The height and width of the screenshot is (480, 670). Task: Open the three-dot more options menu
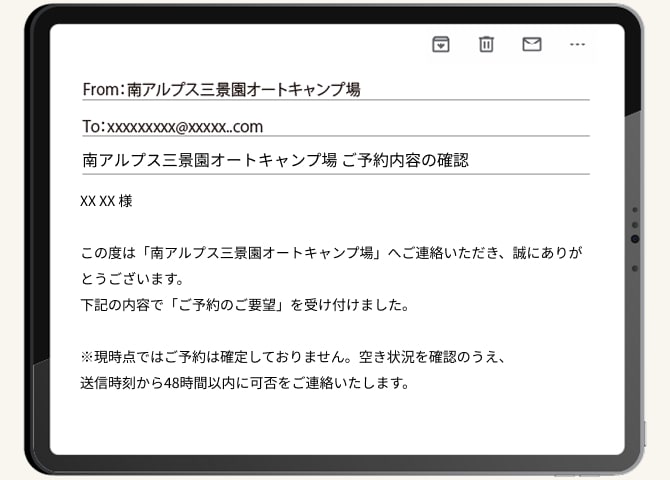pyautogui.click(x=577, y=44)
